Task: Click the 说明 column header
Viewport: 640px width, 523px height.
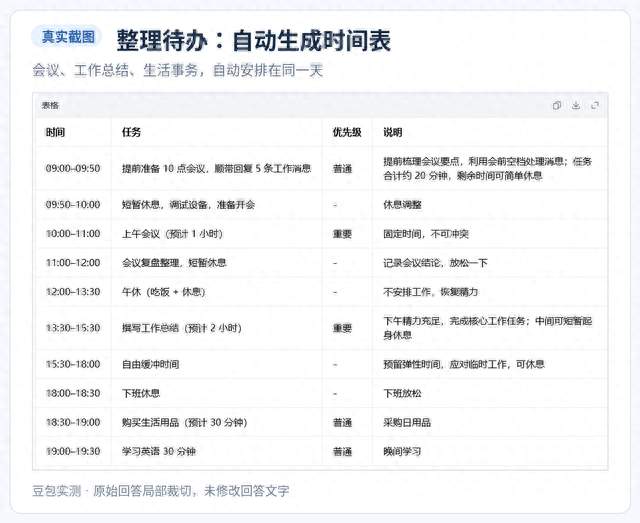Action: [393, 132]
